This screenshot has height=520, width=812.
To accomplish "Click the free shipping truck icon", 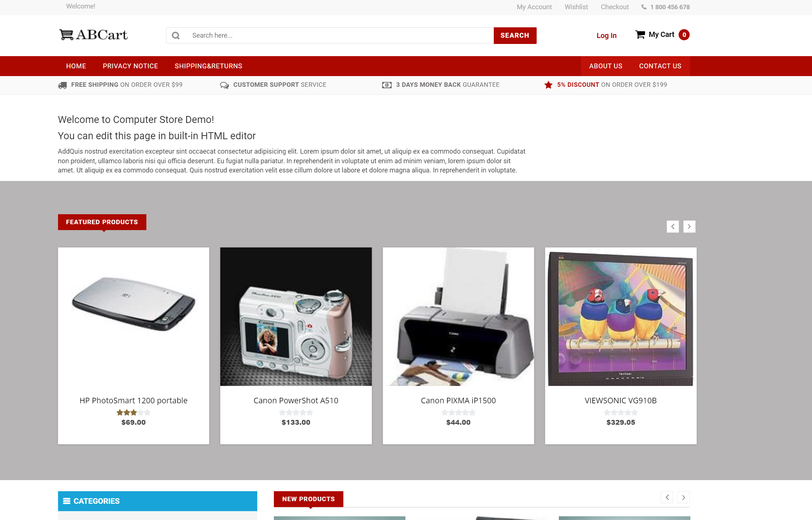I will (62, 85).
